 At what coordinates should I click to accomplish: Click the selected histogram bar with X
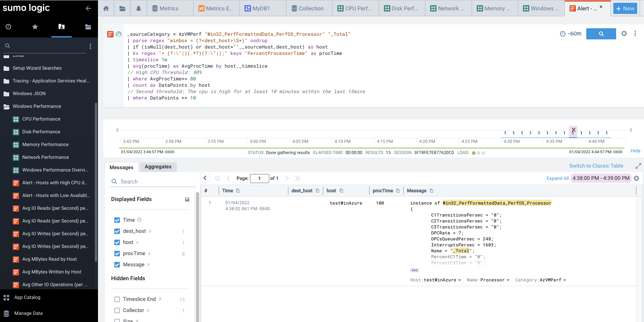click(573, 132)
